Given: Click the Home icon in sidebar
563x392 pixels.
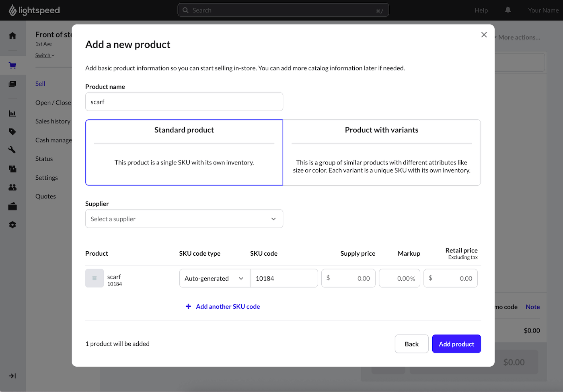Looking at the screenshot, I should (x=12, y=36).
